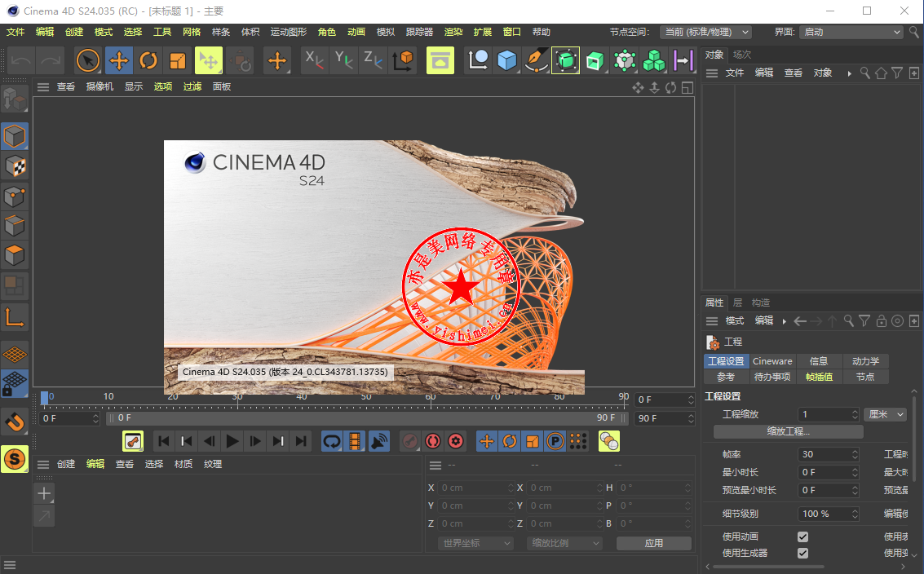The height and width of the screenshot is (574, 924).
Task: Go to end of animation
Action: point(301,441)
